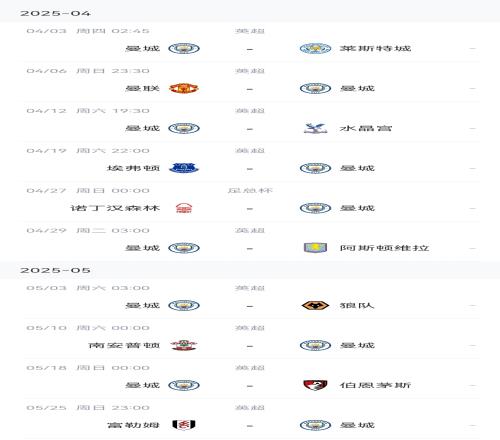Image resolution: width=500 pixels, height=440 pixels.
Task: Click Manchester City crest in the 05/03 match
Action: (x=184, y=305)
